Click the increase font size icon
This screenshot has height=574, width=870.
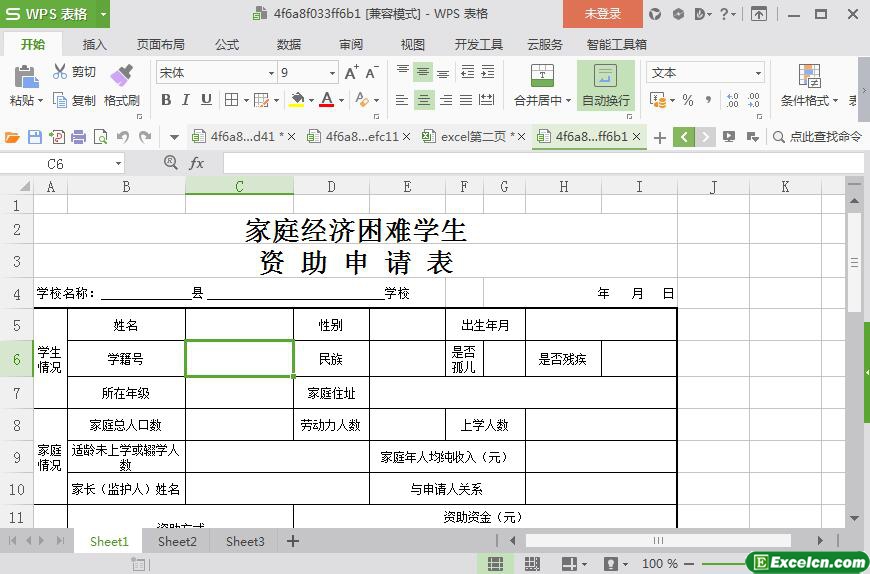(x=351, y=73)
